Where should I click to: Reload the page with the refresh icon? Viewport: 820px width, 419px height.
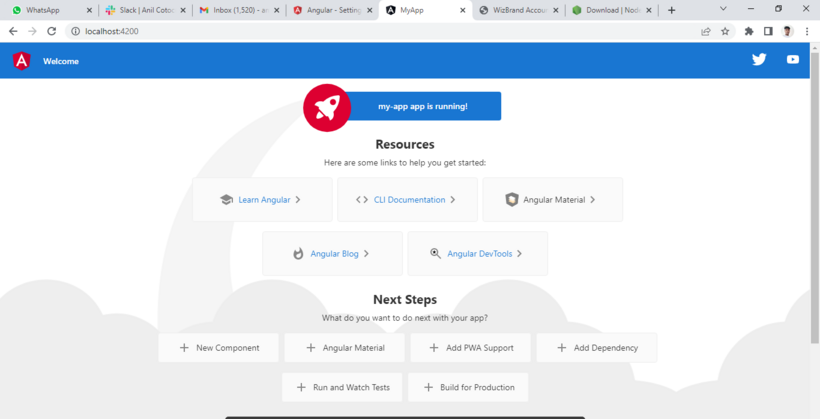pos(52,31)
